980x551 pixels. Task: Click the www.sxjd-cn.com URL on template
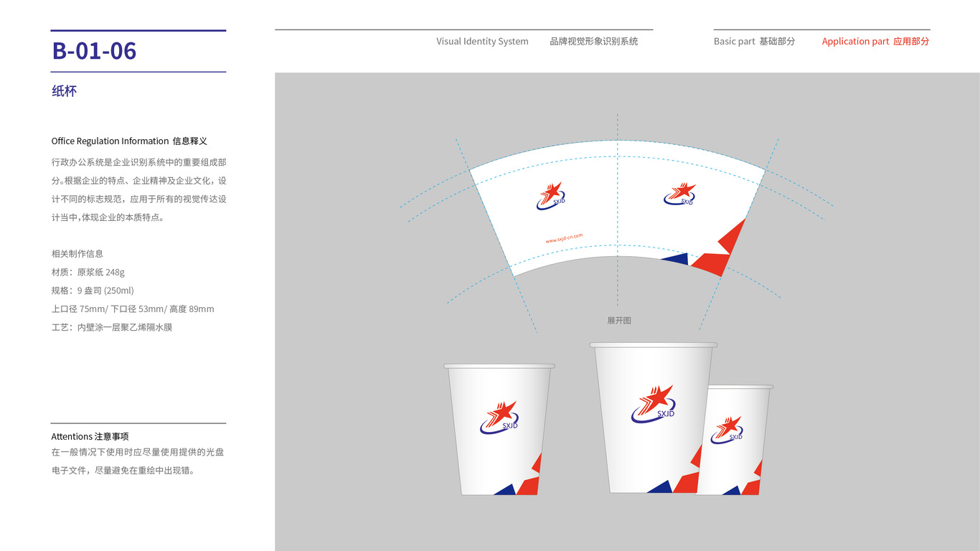point(564,238)
